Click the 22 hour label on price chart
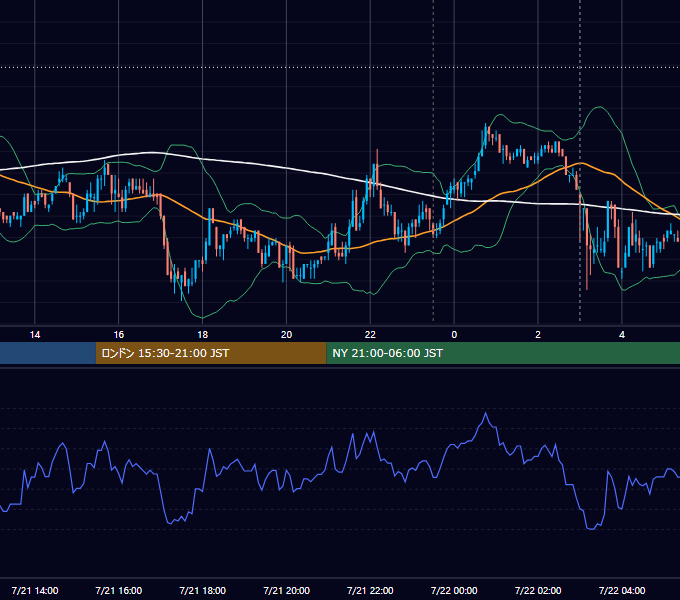 click(370, 335)
